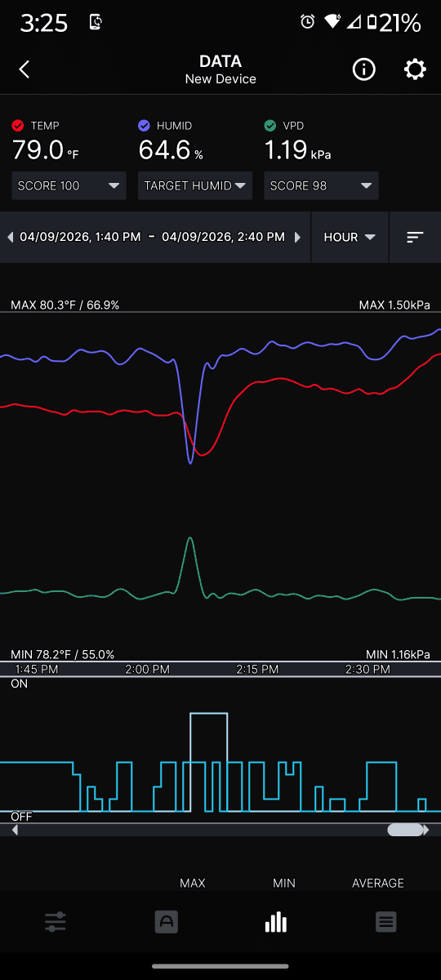Open the settings gear icon
Screen dimensions: 441x980
point(415,69)
